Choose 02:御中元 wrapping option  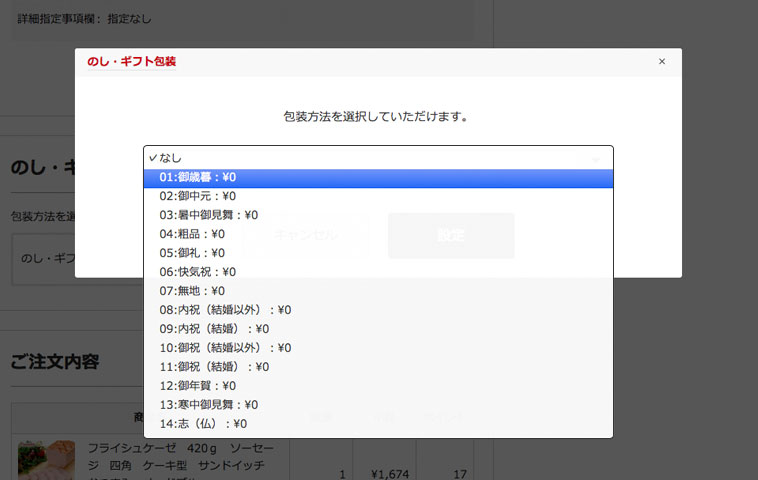coord(198,196)
